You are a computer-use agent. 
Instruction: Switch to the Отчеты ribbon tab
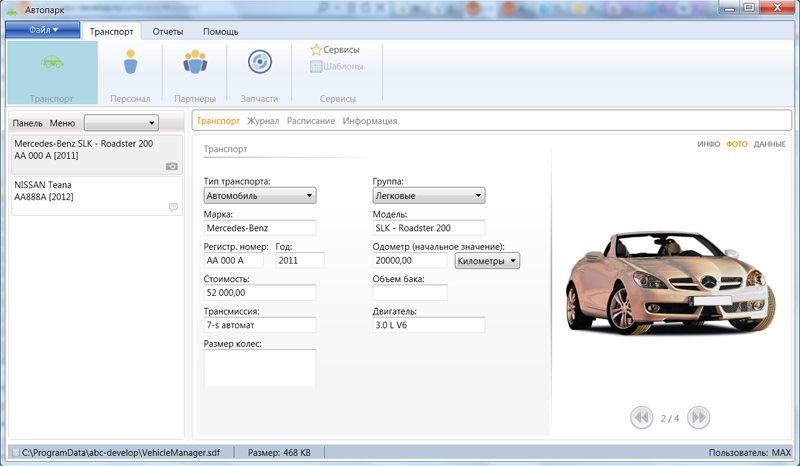(x=167, y=32)
